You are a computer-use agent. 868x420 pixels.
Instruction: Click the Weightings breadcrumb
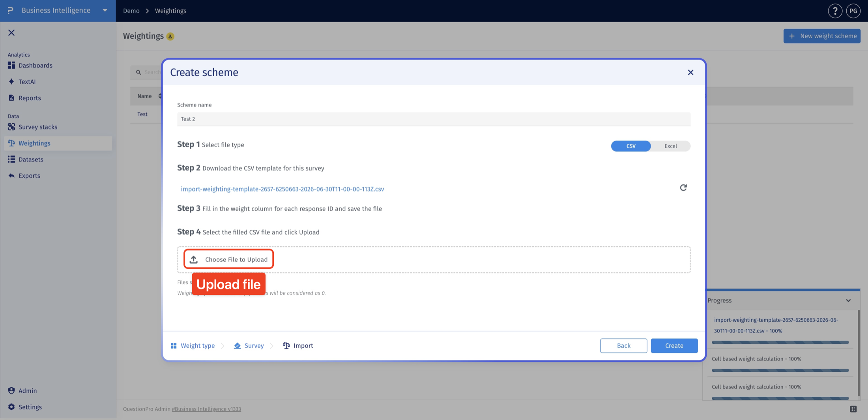point(170,11)
